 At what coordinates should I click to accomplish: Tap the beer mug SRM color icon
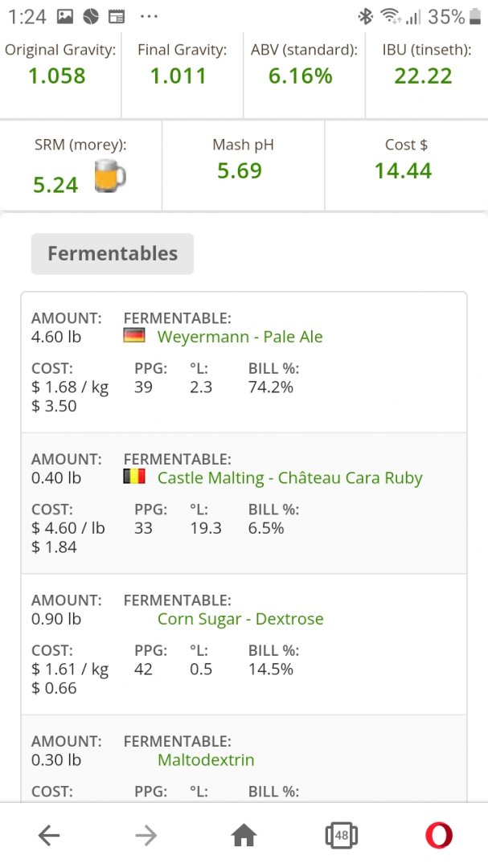(110, 176)
